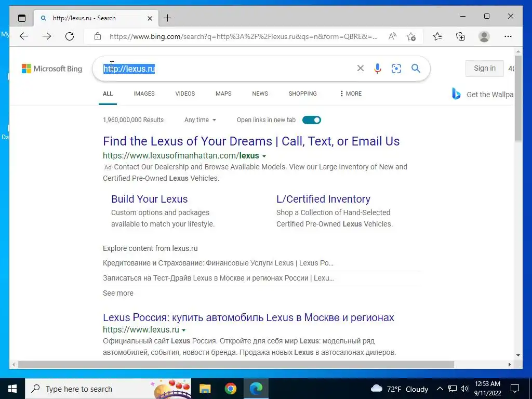Click See more under lexus.ru content
This screenshot has height=399, width=532.
[x=118, y=293]
